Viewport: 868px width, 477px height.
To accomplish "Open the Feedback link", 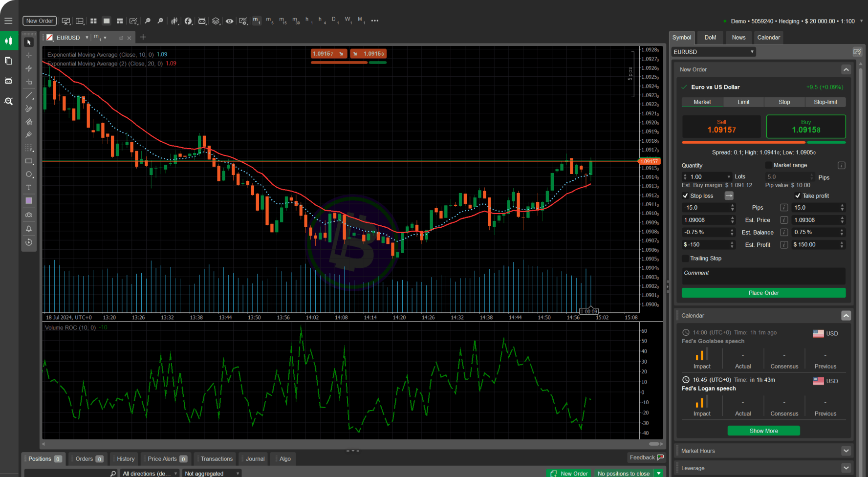I will (x=646, y=457).
